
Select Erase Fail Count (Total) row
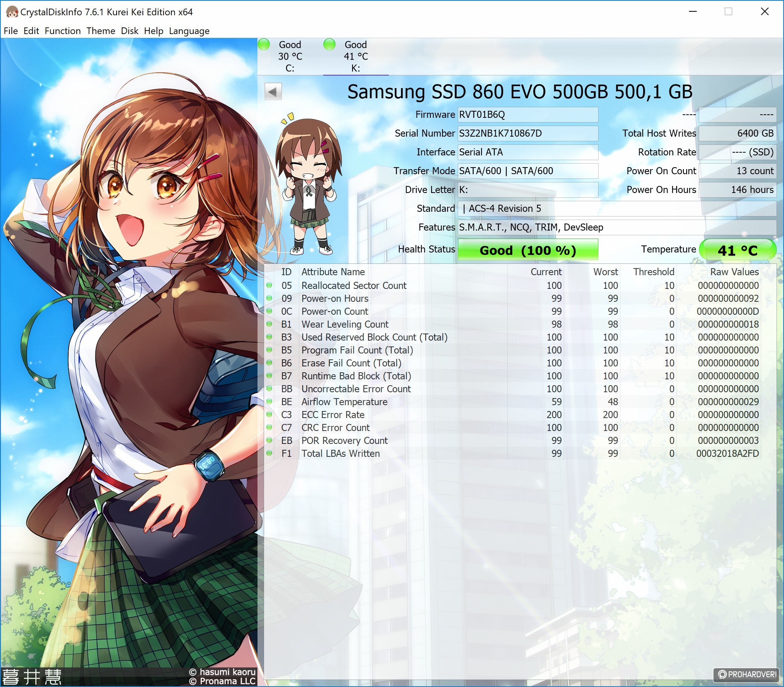(x=512, y=363)
